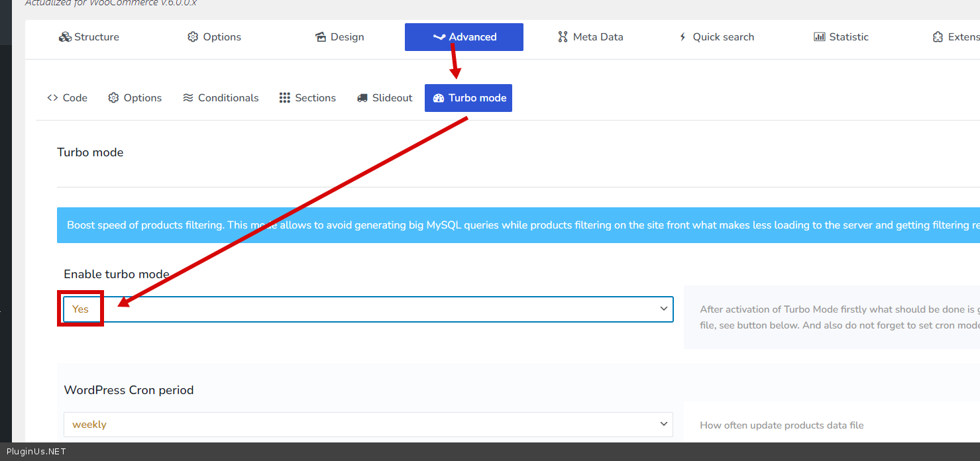Select the Turbo mode sub-tab
Screen dimensions: 980x461
coord(468,98)
